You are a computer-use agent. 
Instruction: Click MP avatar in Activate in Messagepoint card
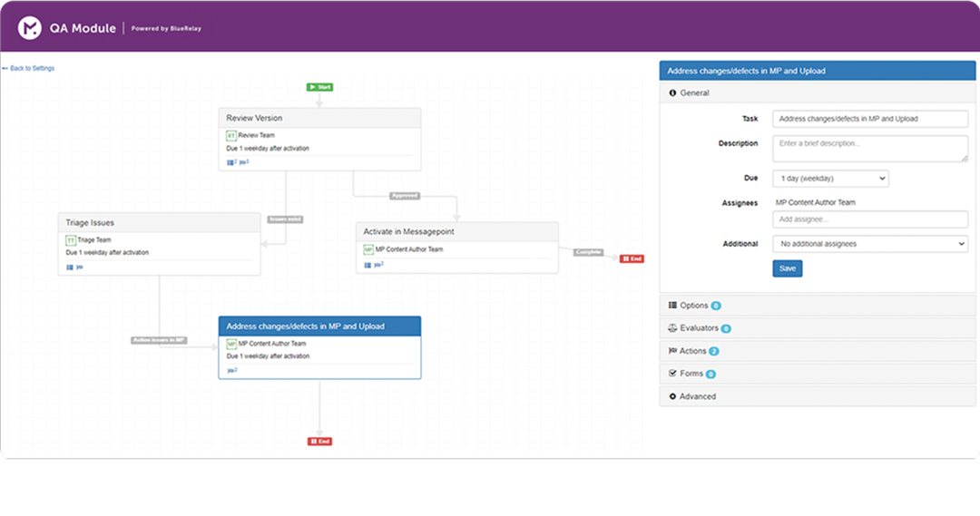click(x=368, y=249)
